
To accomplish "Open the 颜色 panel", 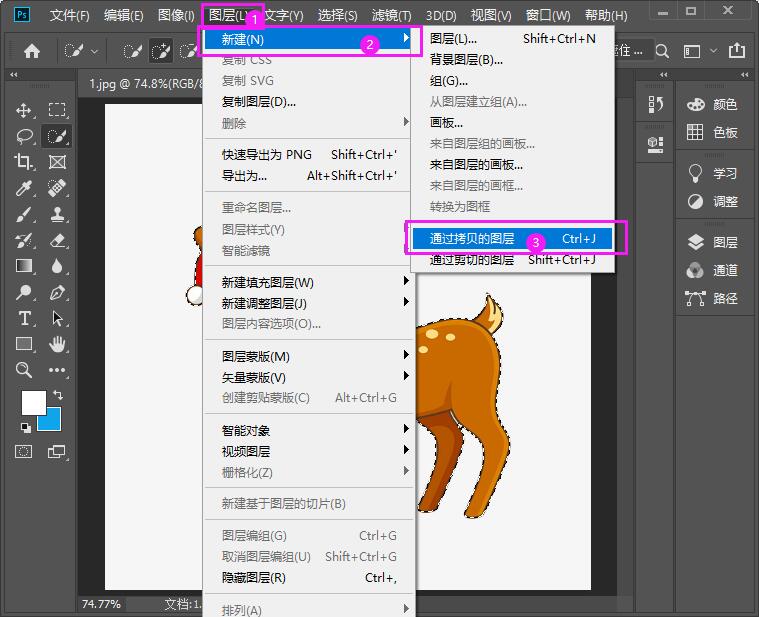I will 713,104.
